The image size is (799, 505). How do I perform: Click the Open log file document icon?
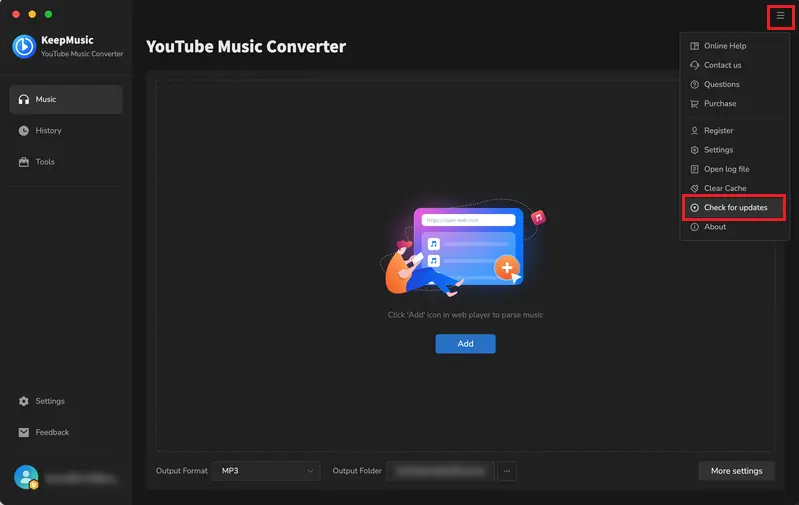[694, 169]
